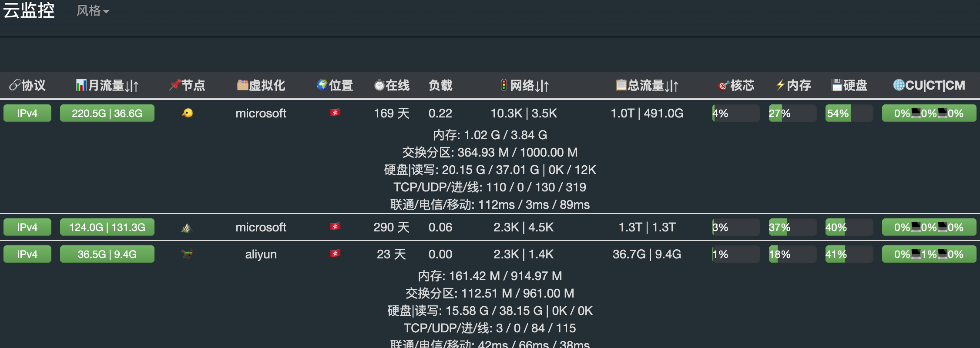Open the 风格 style dropdown
The width and height of the screenshot is (980, 348).
coord(93,11)
